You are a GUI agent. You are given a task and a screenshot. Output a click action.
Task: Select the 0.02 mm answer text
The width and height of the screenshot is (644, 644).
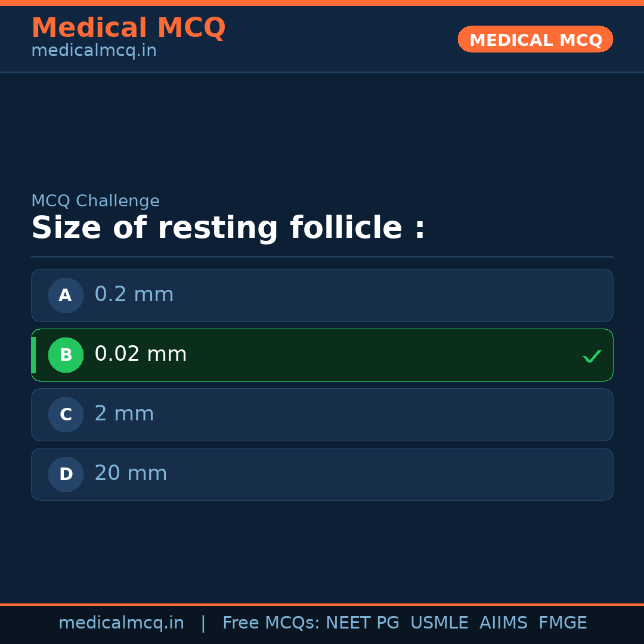click(141, 354)
